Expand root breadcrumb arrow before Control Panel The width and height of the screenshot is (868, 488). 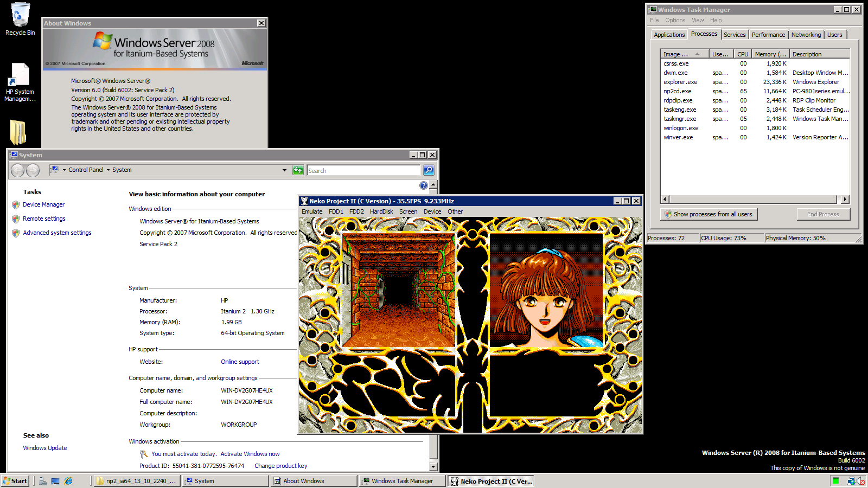pyautogui.click(x=64, y=170)
